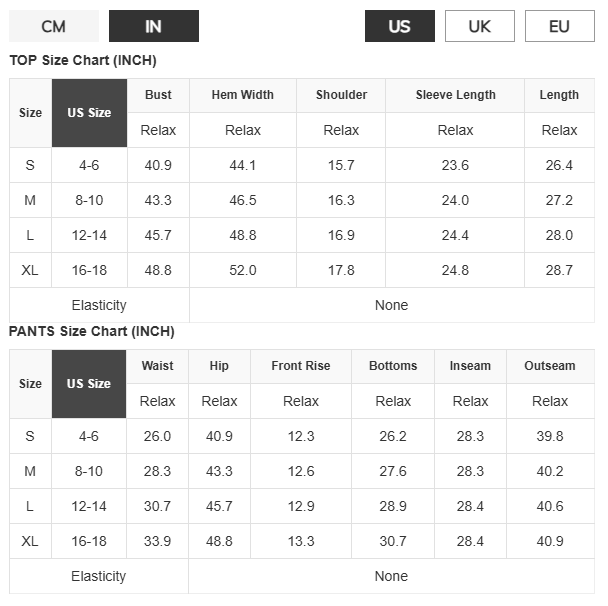Switch sizing region to EU
This screenshot has width=608, height=606.
(559, 26)
